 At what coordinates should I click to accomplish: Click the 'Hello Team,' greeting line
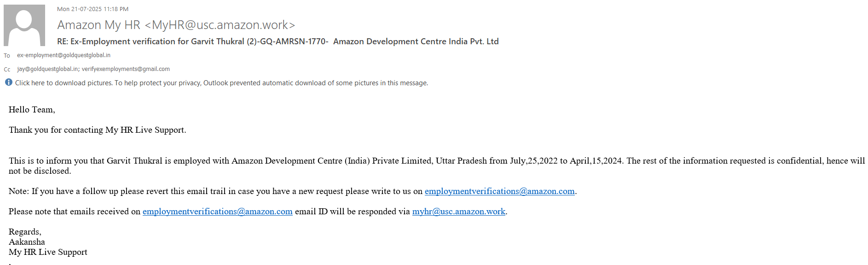point(32,110)
